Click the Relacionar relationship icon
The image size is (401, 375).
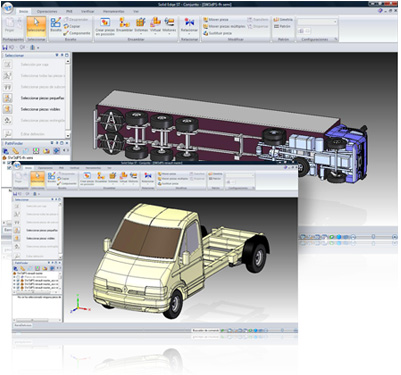coord(189,25)
